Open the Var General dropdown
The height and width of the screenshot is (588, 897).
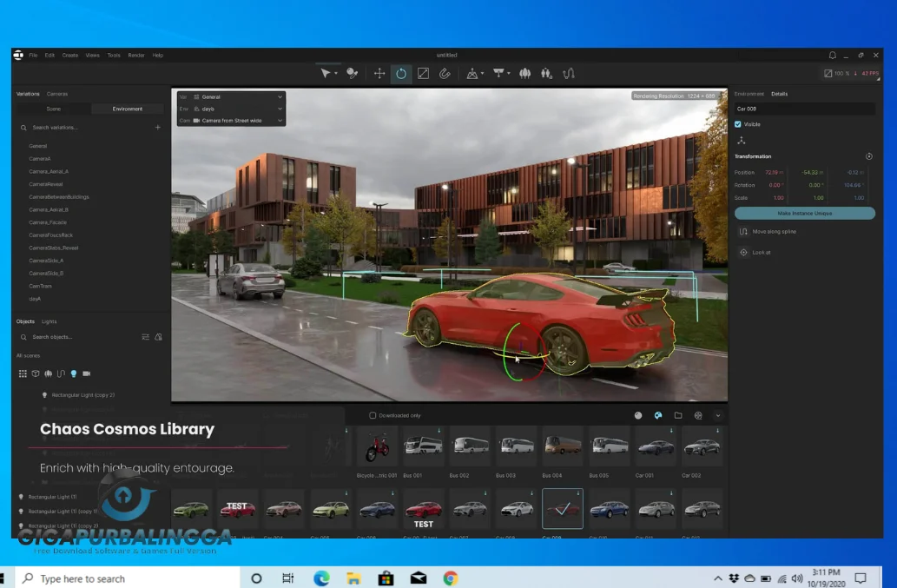[231, 96]
